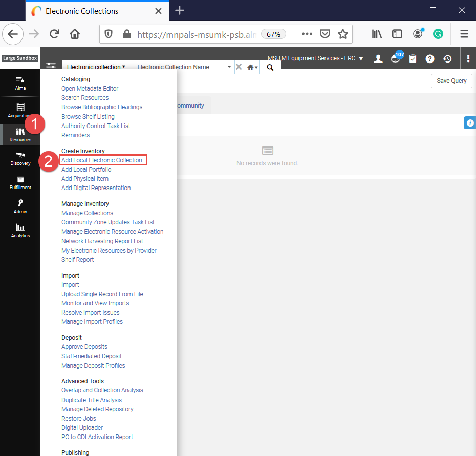
Task: Select Add Local Portfolio
Action: [86, 169]
